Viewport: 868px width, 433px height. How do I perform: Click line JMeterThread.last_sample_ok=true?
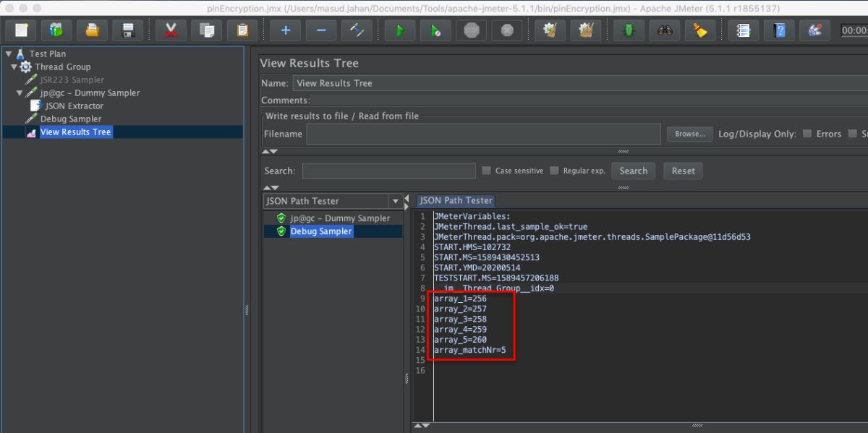511,226
